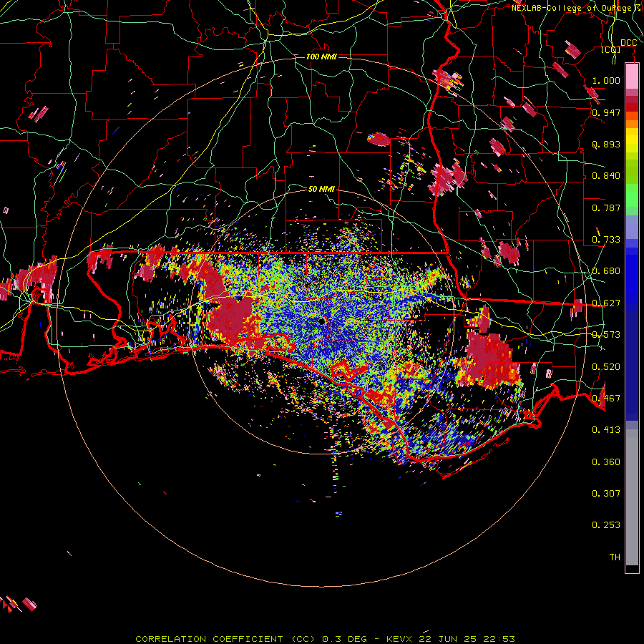Image resolution: width=644 pixels, height=644 pixels.
Task: Select the 0.467 scale value
Action: (606, 398)
